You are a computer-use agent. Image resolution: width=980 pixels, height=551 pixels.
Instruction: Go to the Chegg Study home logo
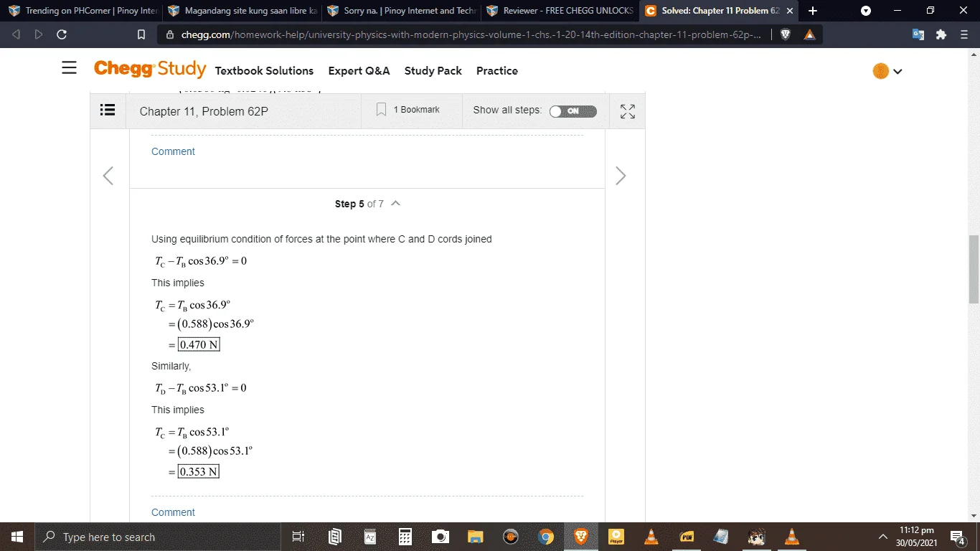pyautogui.click(x=150, y=69)
